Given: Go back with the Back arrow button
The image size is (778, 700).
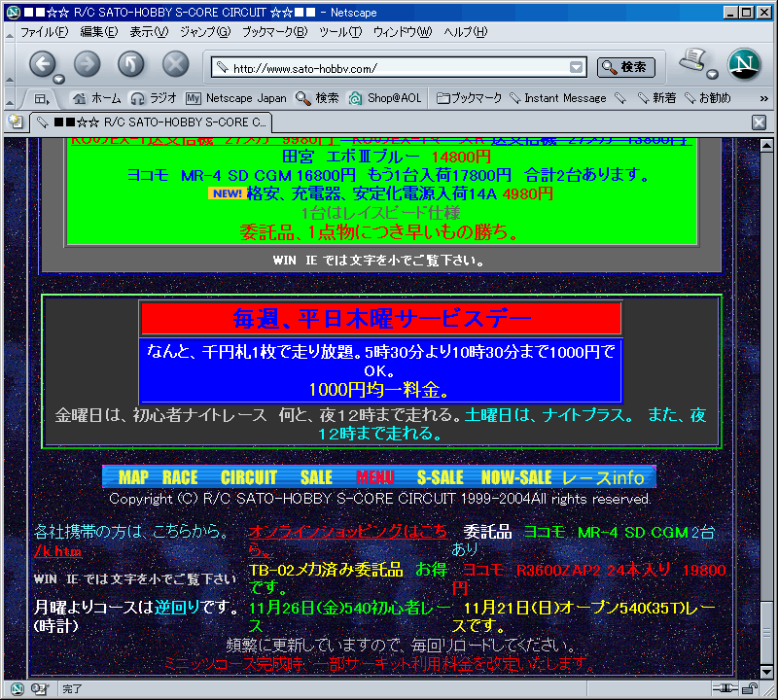Looking at the screenshot, I should point(42,64).
